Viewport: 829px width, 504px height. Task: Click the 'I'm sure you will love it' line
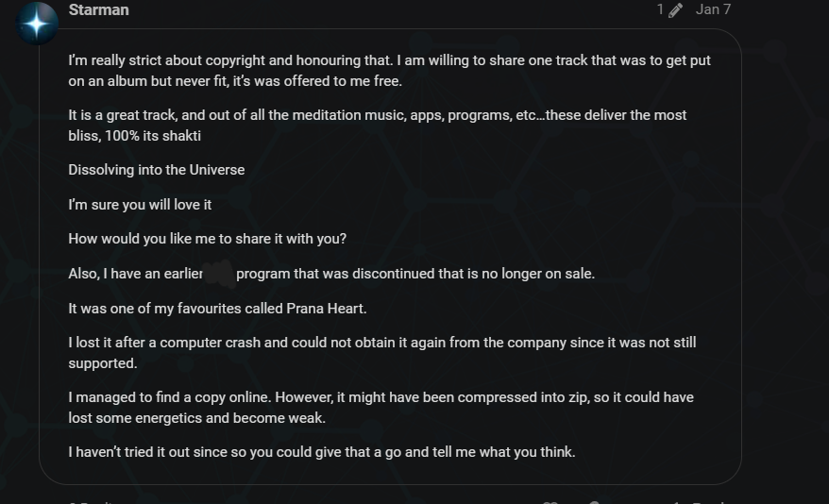click(140, 205)
